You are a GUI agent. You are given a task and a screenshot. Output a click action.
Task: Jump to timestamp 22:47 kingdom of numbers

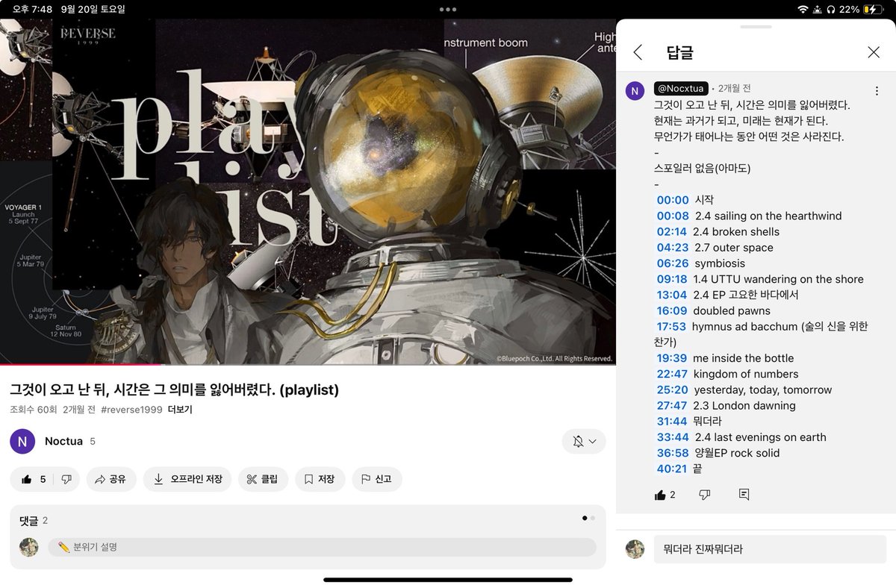point(672,374)
